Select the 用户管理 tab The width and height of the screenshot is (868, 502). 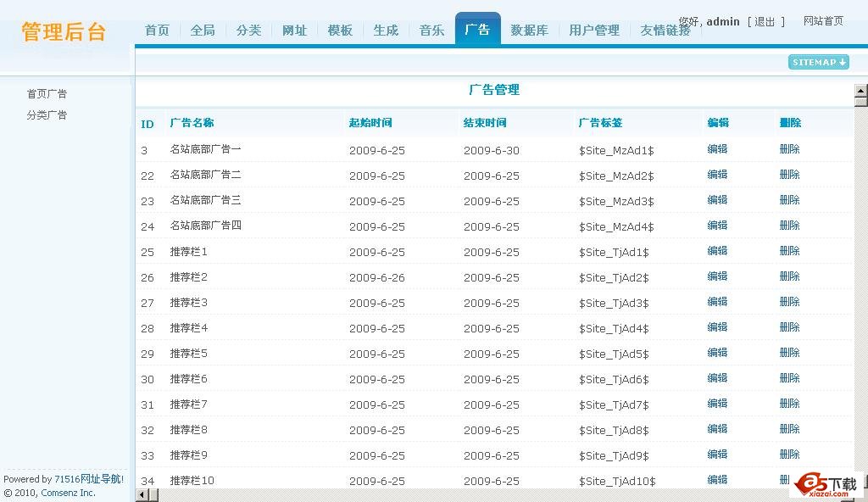click(x=593, y=30)
